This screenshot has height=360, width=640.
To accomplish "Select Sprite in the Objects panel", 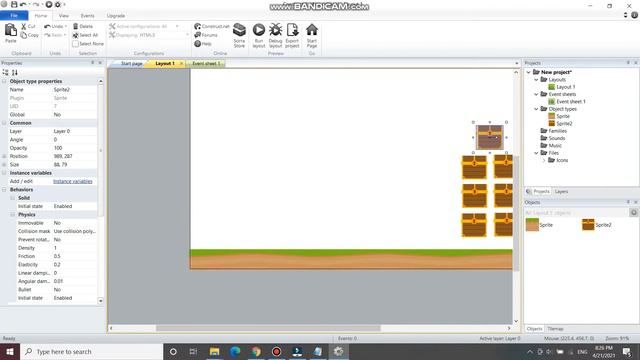I will [539, 225].
